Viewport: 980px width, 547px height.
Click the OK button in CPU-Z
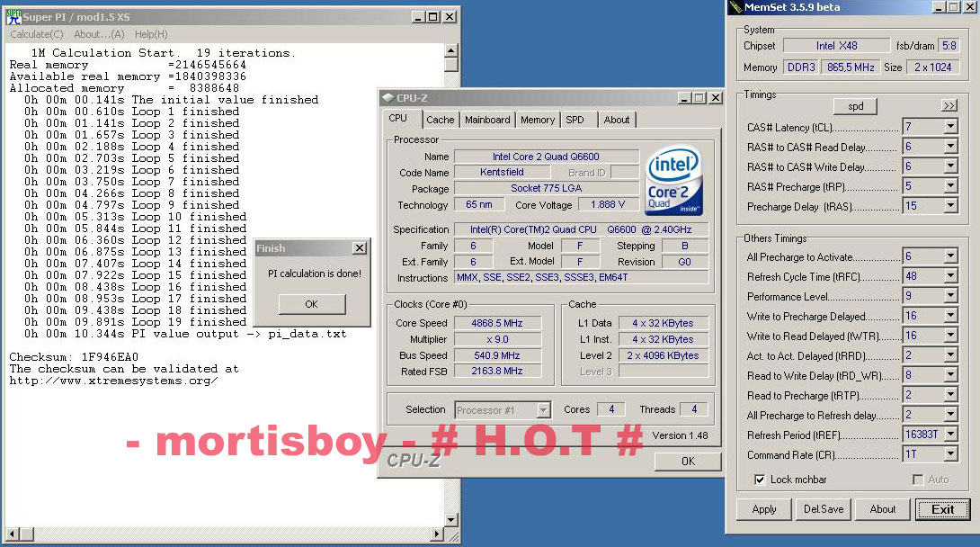[x=688, y=462]
